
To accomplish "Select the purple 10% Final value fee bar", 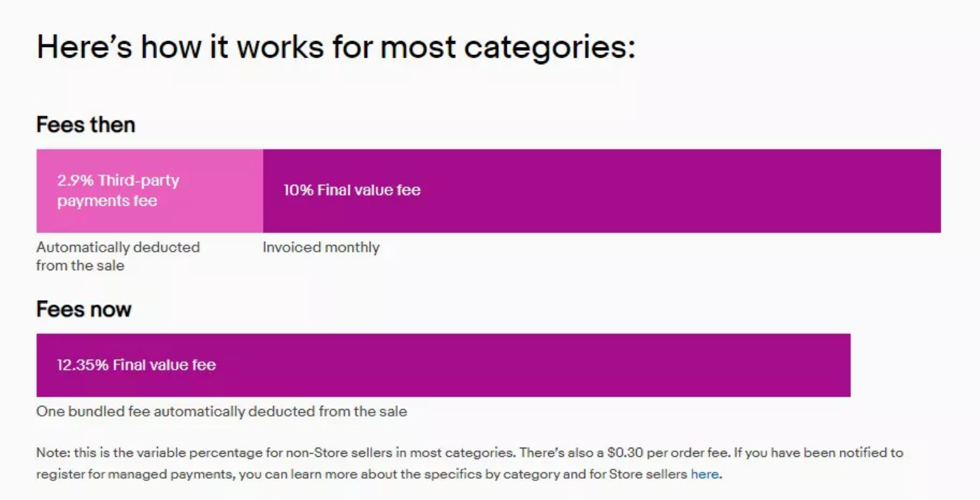I will (x=602, y=191).
